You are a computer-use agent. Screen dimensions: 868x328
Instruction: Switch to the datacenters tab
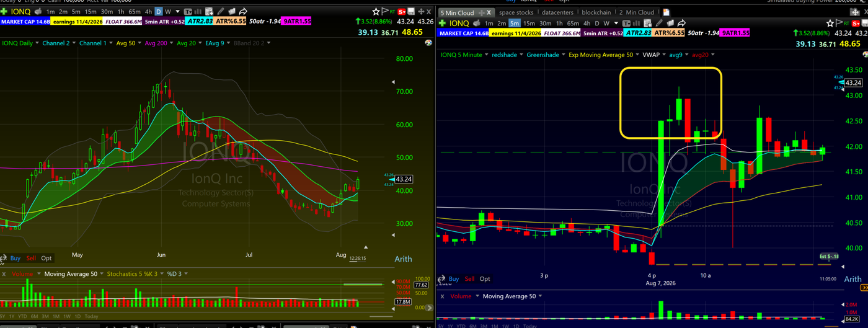(x=557, y=12)
